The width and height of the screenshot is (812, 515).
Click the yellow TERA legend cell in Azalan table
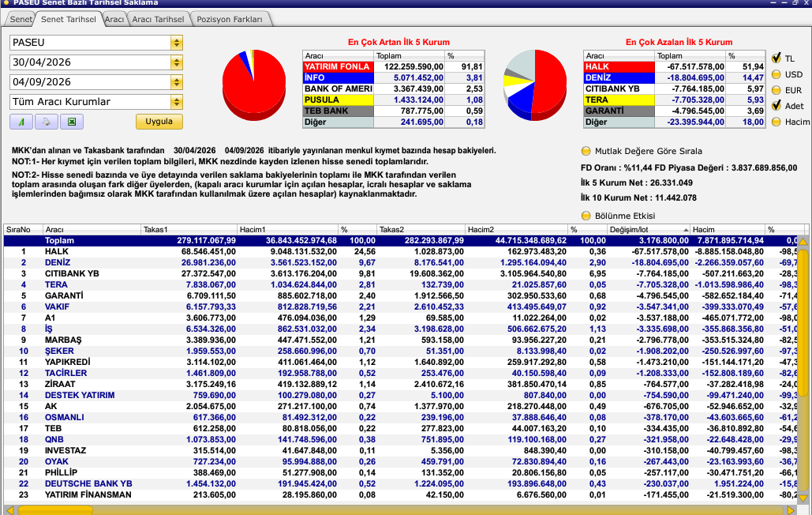619,100
